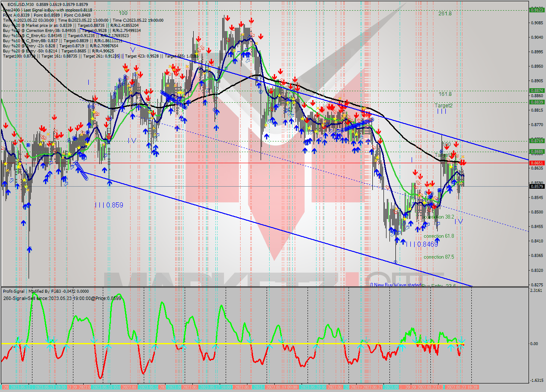Click the green '100' label at top left
This screenshot has width=546, height=392.
[x=123, y=13]
